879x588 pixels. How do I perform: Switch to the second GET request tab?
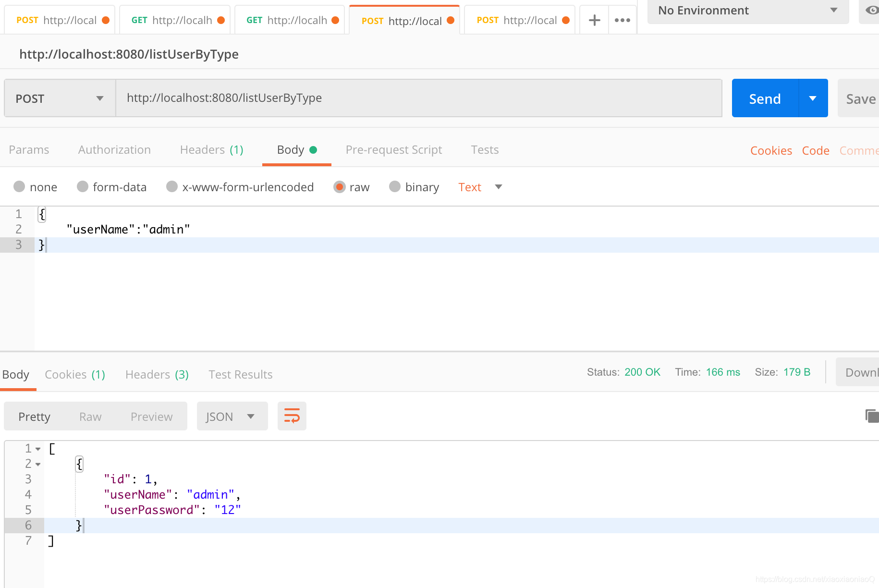(x=290, y=20)
